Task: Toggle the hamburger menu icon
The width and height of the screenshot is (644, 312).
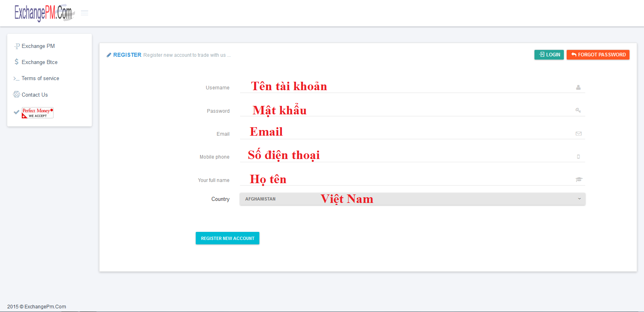Action: coord(85,13)
